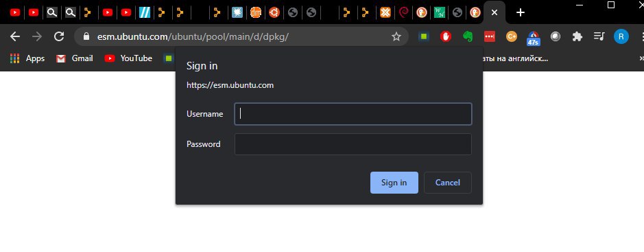Open the Russian-titled bookmark
This screenshot has width=644, height=252.
point(515,58)
